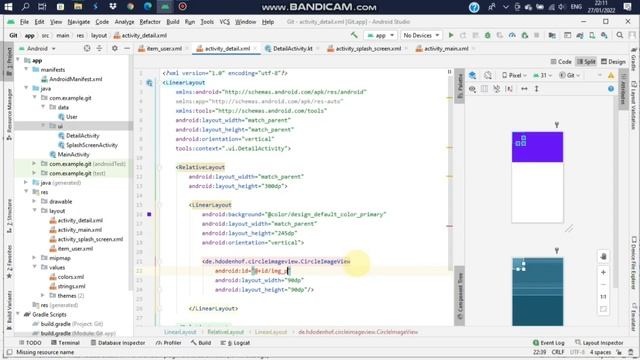Click the layout warnings triangle icon
This screenshot has width=640, height=360.
click(611, 75)
